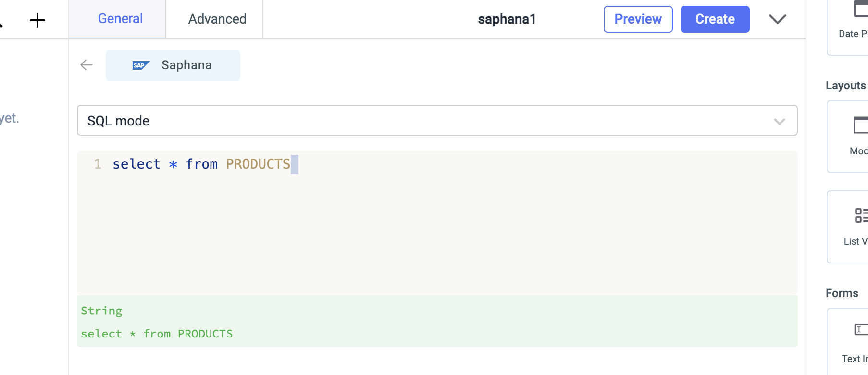Image resolution: width=868 pixels, height=375 pixels.
Task: Click the Forms section heading
Action: pos(842,293)
